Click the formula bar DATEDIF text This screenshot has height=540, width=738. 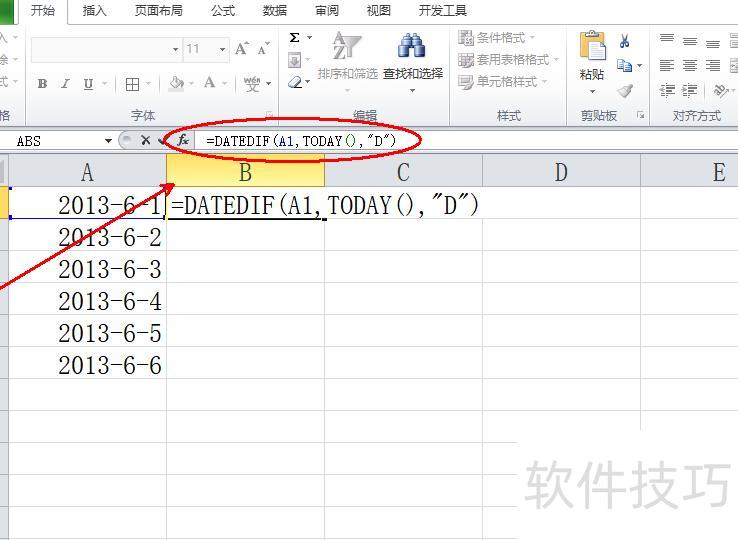301,141
